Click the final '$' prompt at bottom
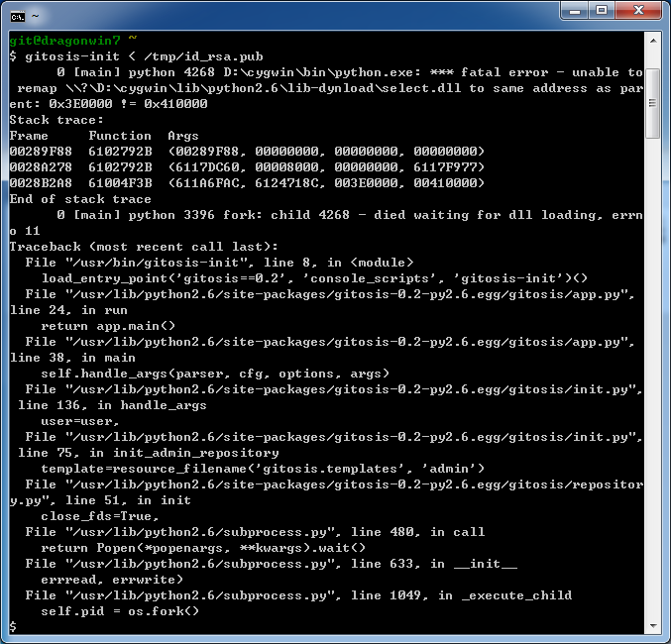This screenshot has width=671, height=644. click(13, 627)
